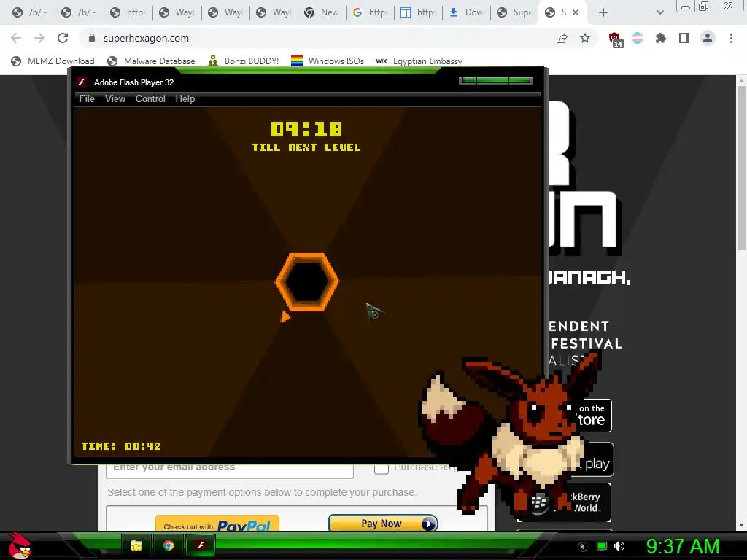Viewport: 747px width, 560px height.
Task: Reload the superhexagon.com page
Action: click(63, 38)
